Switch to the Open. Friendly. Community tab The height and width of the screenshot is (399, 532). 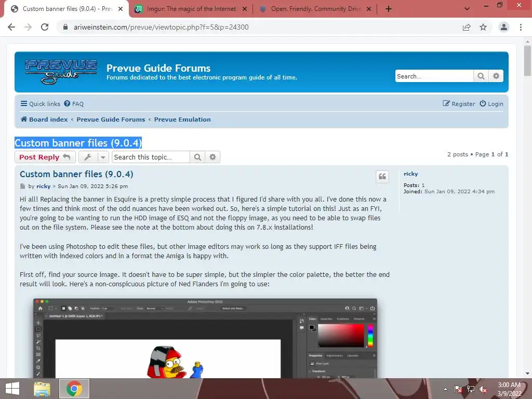tap(315, 9)
